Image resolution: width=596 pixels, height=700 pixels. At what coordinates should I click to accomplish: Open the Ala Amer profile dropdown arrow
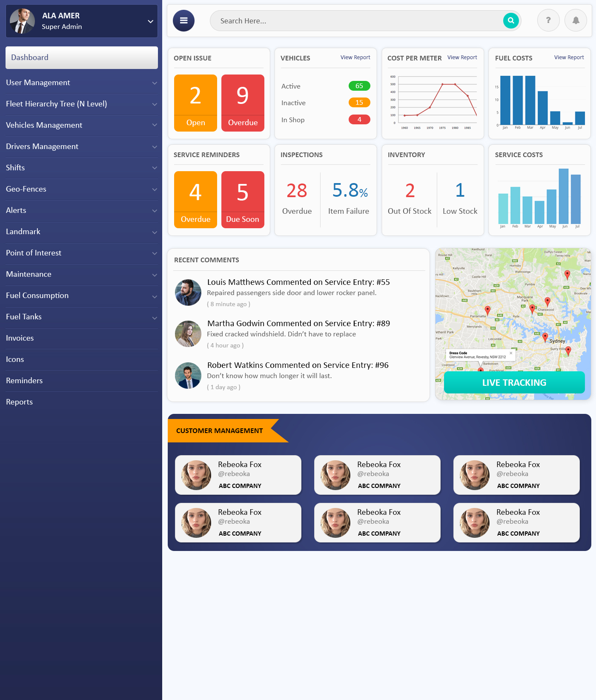[150, 21]
